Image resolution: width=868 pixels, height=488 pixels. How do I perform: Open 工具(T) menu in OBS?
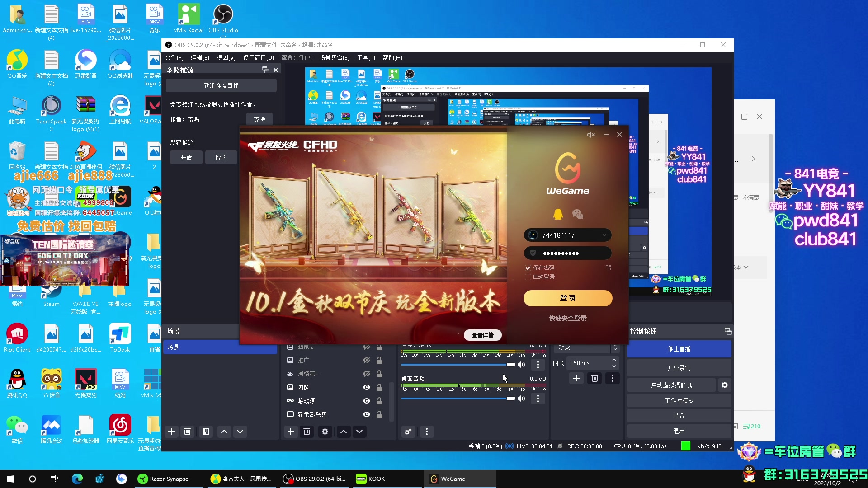[x=366, y=57]
